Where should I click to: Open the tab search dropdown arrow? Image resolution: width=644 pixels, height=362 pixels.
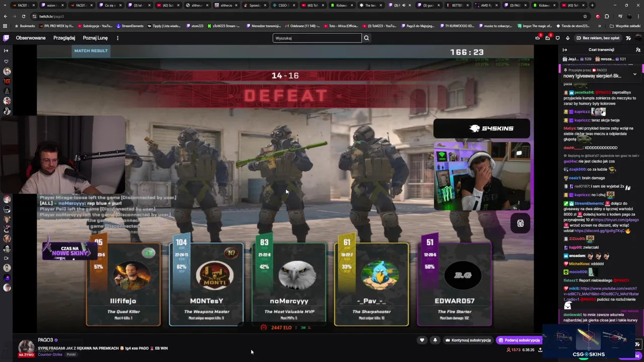click(x=5, y=5)
